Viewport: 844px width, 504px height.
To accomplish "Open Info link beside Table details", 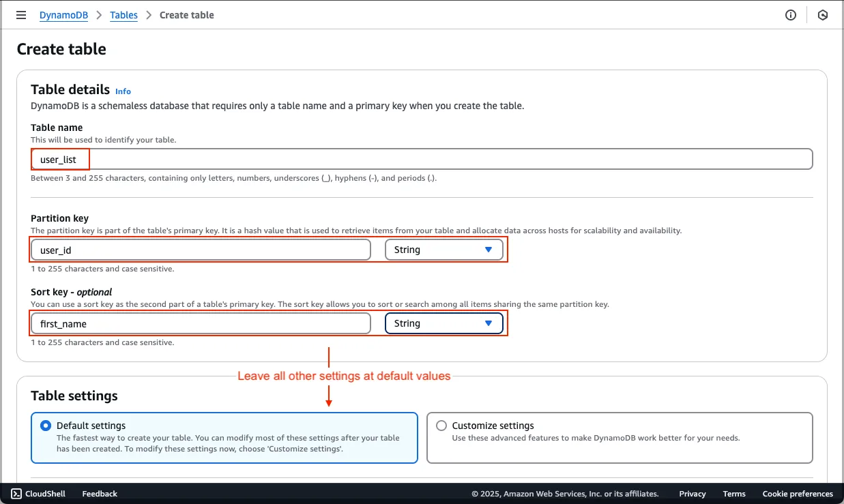I will (x=123, y=91).
